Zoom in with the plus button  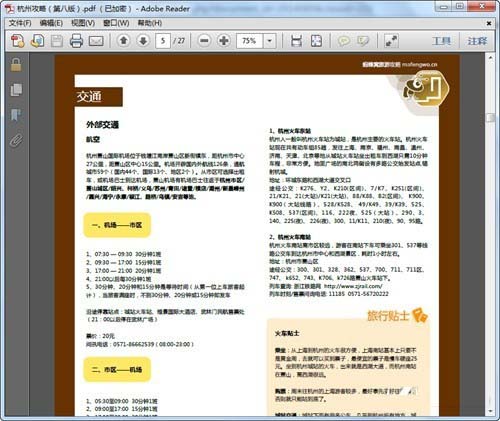point(224,41)
